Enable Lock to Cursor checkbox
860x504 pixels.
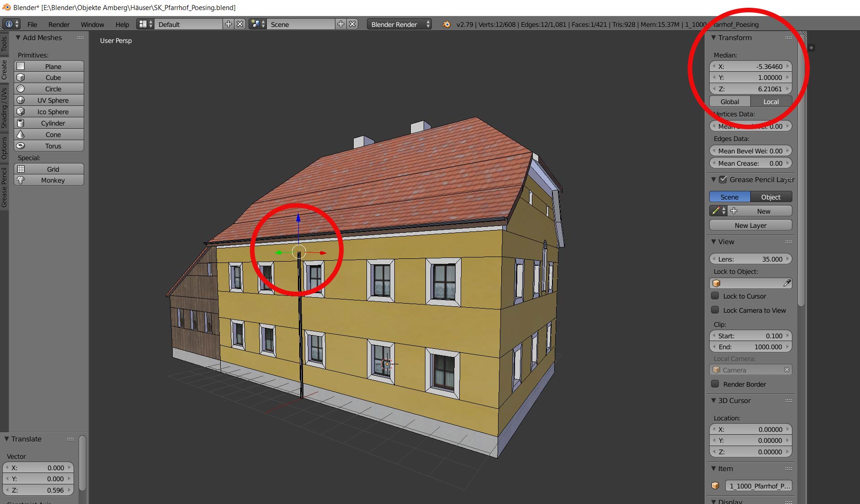[x=715, y=296]
